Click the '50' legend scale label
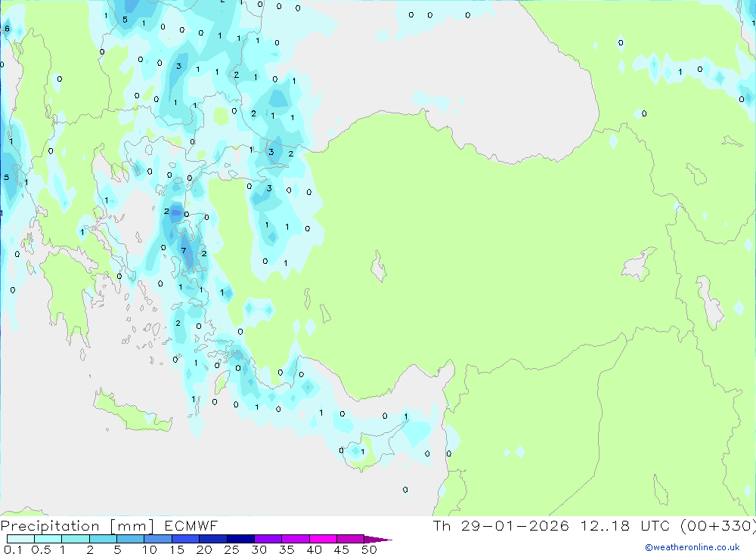The width and height of the screenshot is (756, 554). 370,549
